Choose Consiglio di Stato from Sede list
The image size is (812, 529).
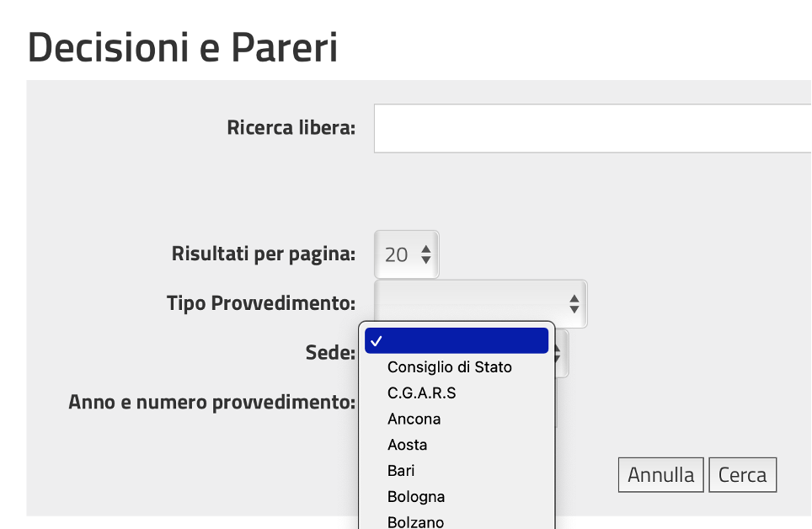(450, 367)
